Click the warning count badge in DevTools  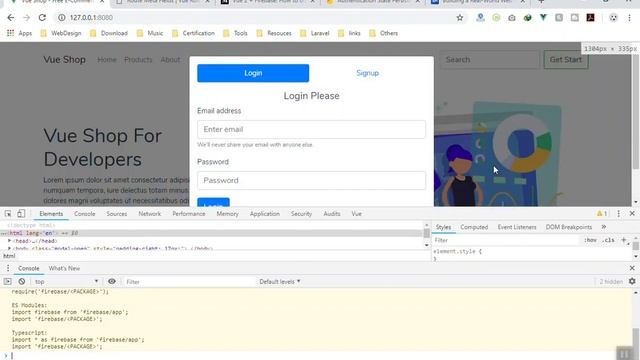602,213
